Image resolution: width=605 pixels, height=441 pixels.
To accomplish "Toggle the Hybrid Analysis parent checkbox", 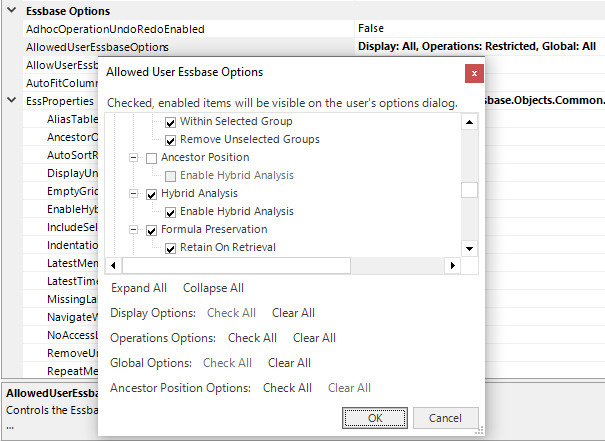I will point(152,194).
